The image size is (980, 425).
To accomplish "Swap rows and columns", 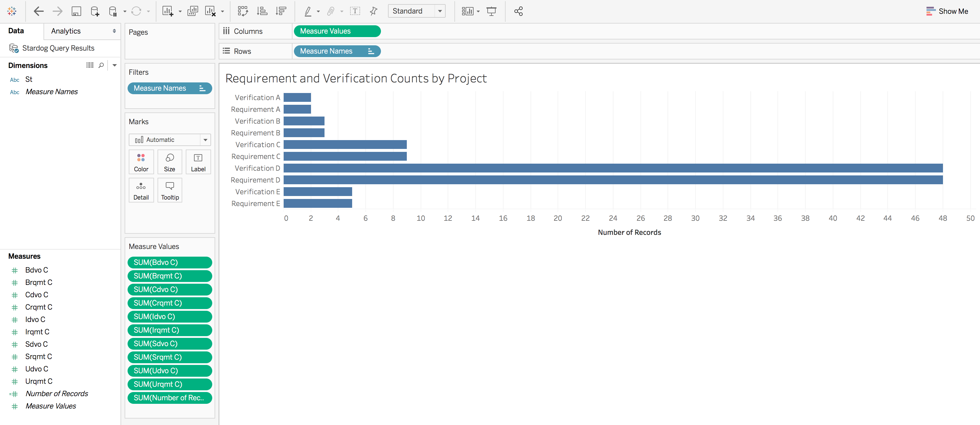I will 243,11.
